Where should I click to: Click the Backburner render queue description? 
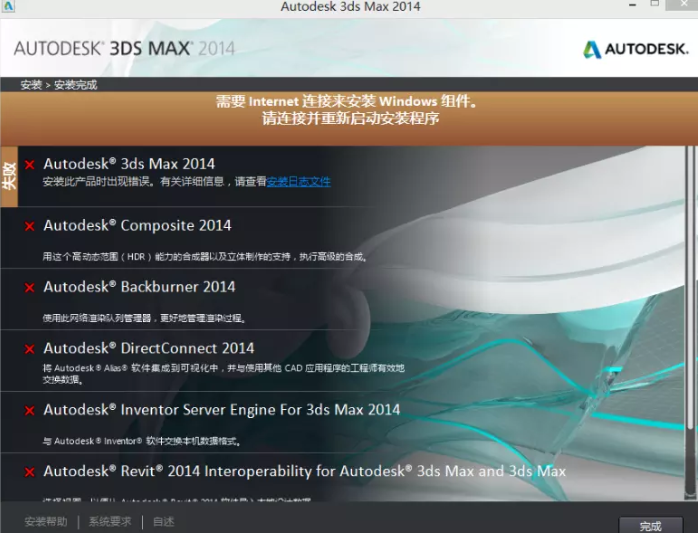tap(144, 318)
